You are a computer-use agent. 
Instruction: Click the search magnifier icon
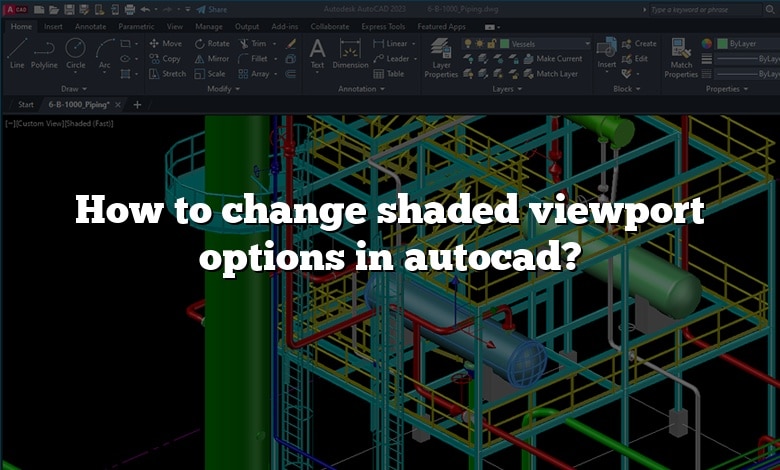click(769, 9)
